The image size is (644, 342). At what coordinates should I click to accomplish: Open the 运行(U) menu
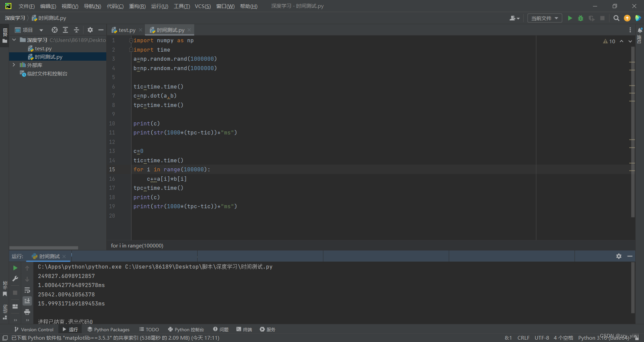(x=160, y=6)
